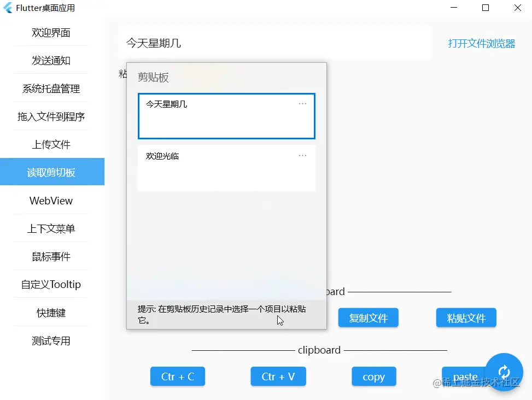The height and width of the screenshot is (400, 532).
Task: Close the Flutter桌面应用 window
Action: 517,8
